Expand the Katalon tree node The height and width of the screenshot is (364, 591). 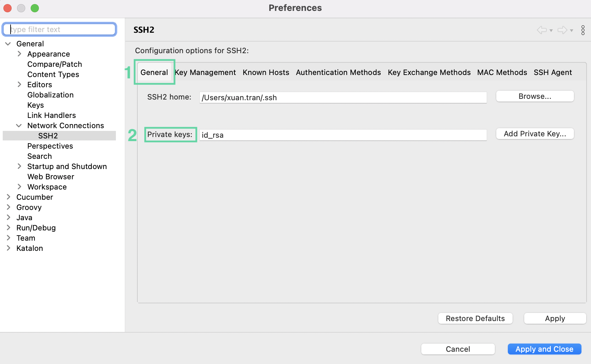click(8, 248)
